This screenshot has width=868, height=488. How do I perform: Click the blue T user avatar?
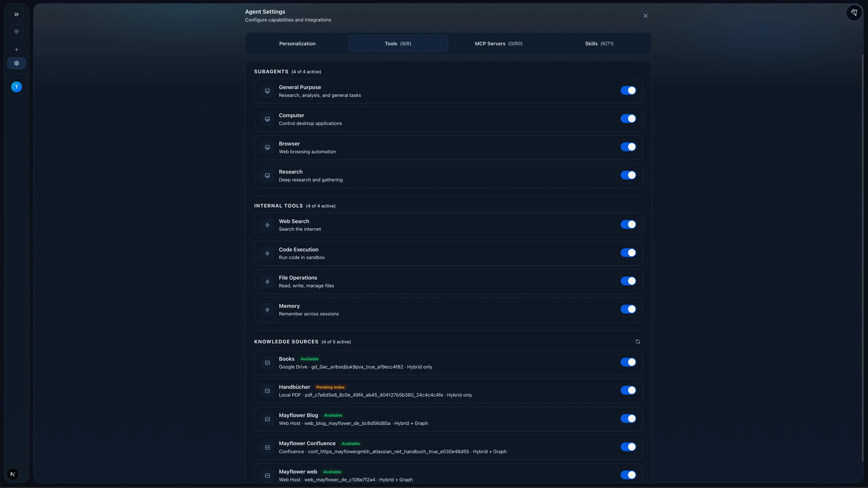coord(16,87)
